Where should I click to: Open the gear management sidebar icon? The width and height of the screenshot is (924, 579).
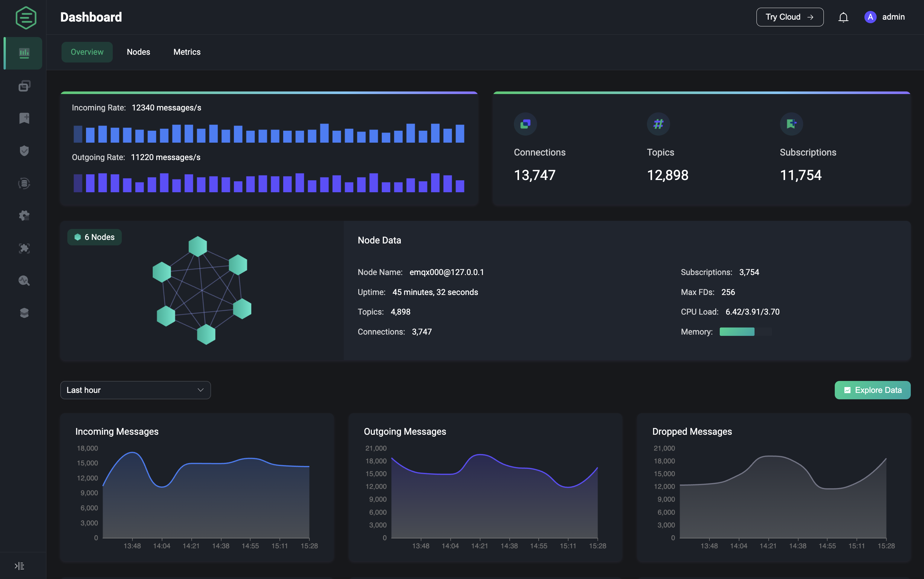[24, 215]
